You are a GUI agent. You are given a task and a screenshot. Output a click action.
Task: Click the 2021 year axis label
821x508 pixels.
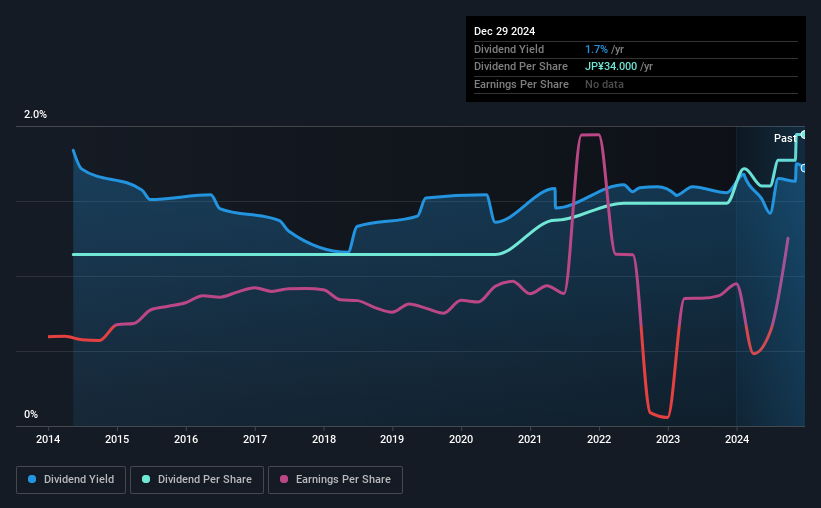point(530,439)
